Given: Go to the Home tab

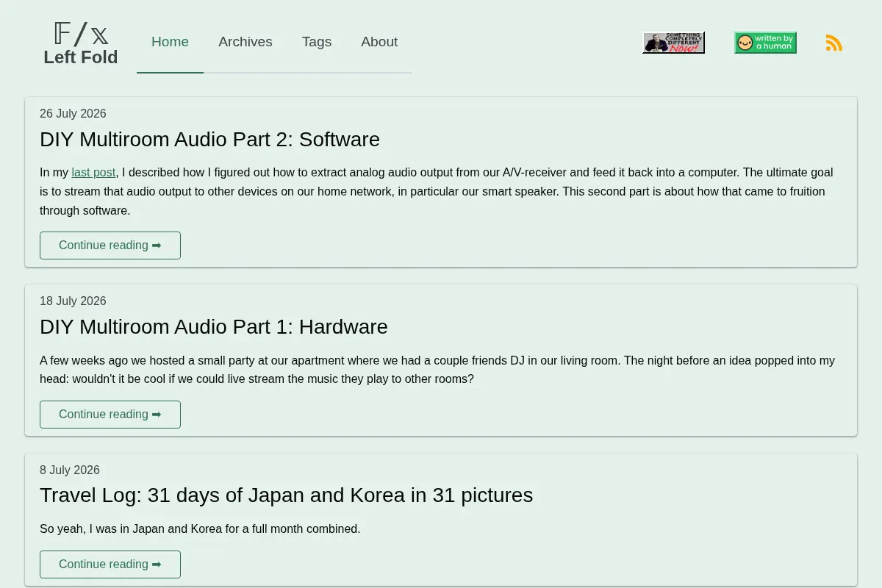Looking at the screenshot, I should (x=170, y=42).
